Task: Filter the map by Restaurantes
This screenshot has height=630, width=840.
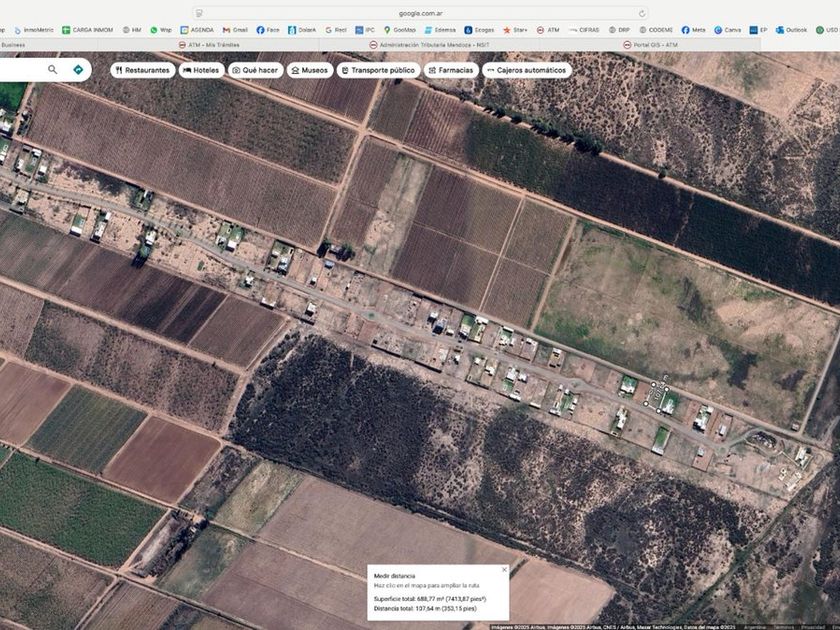Action: tap(142, 70)
